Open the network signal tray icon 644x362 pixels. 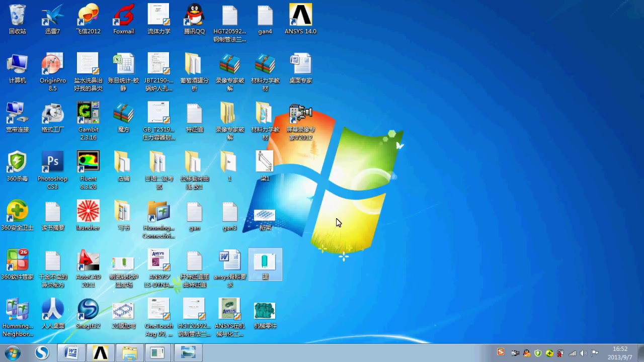tap(572, 353)
